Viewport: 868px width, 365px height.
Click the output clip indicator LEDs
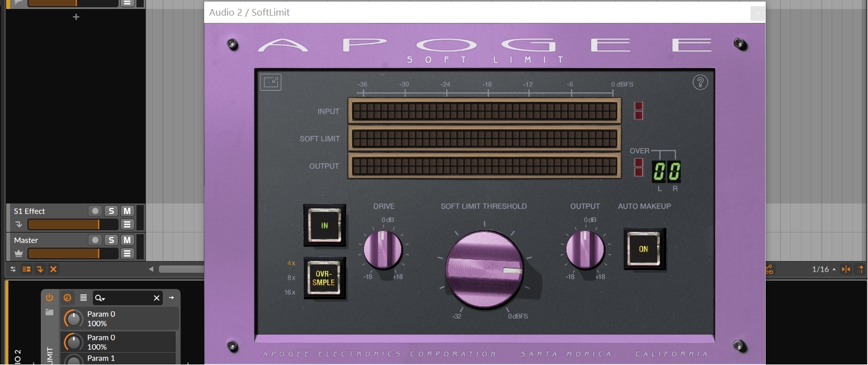tap(639, 167)
